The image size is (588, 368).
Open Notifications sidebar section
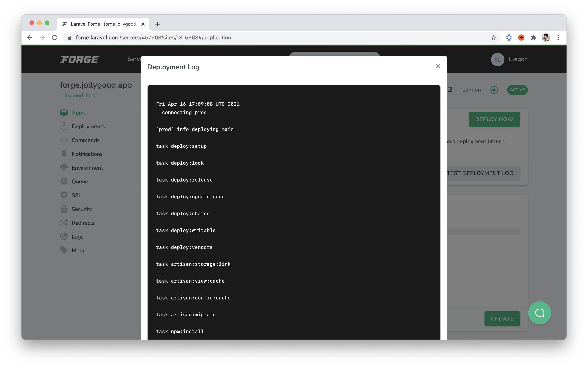tap(87, 154)
